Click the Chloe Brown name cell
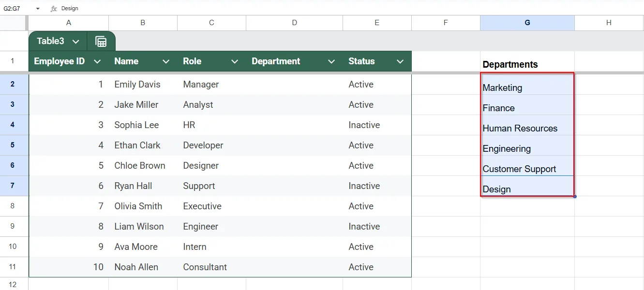This screenshot has width=644, height=290. coord(143,165)
